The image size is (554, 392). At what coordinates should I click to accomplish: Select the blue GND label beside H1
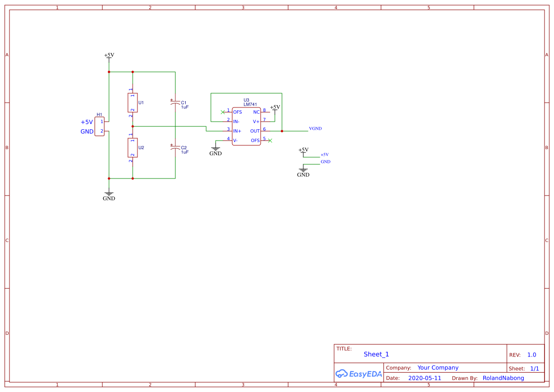click(87, 131)
